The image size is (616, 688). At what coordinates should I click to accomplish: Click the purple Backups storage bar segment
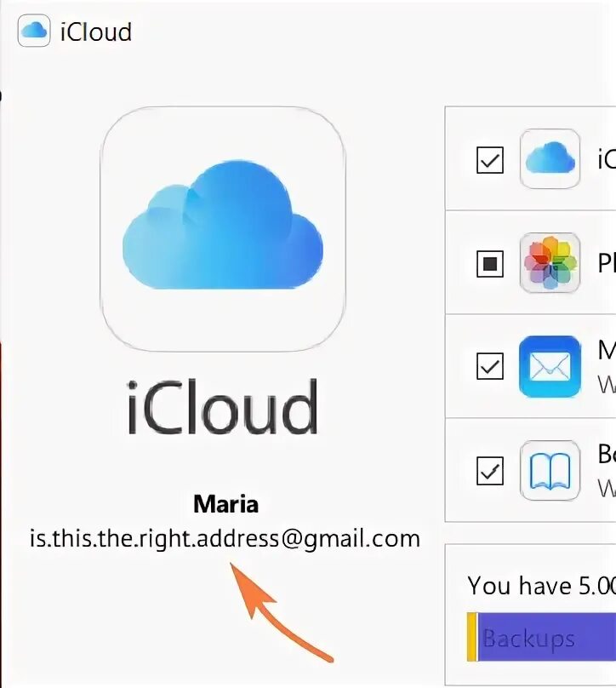pyautogui.click(x=547, y=637)
